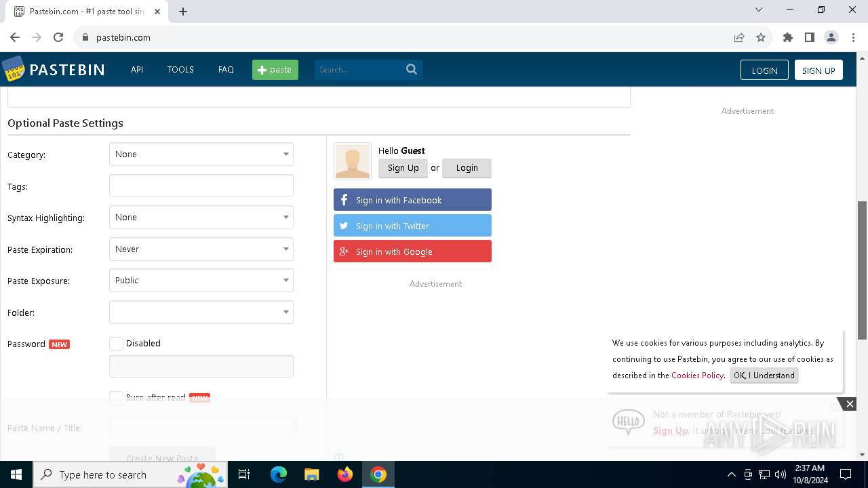Open the Chrome profile avatar icon

831,37
